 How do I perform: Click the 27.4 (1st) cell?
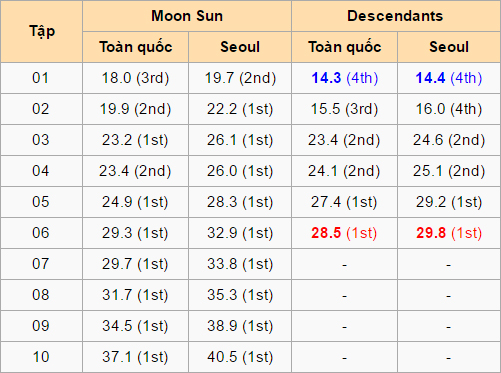point(344,202)
